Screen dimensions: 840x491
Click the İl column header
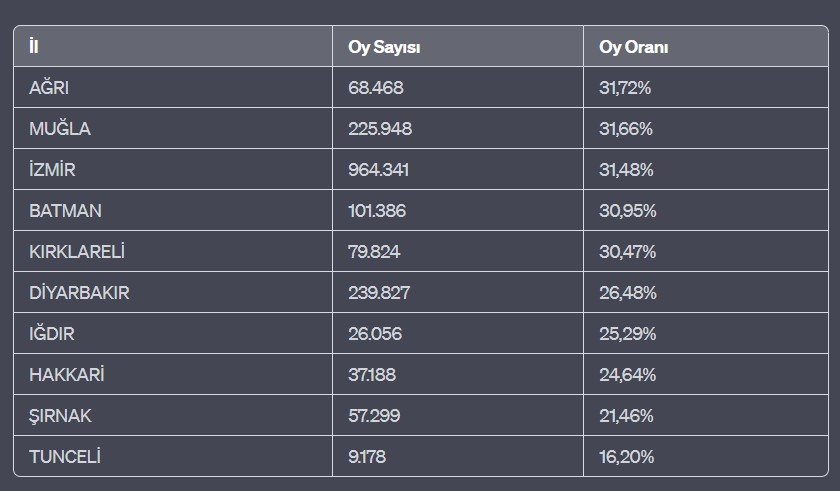tap(35, 47)
